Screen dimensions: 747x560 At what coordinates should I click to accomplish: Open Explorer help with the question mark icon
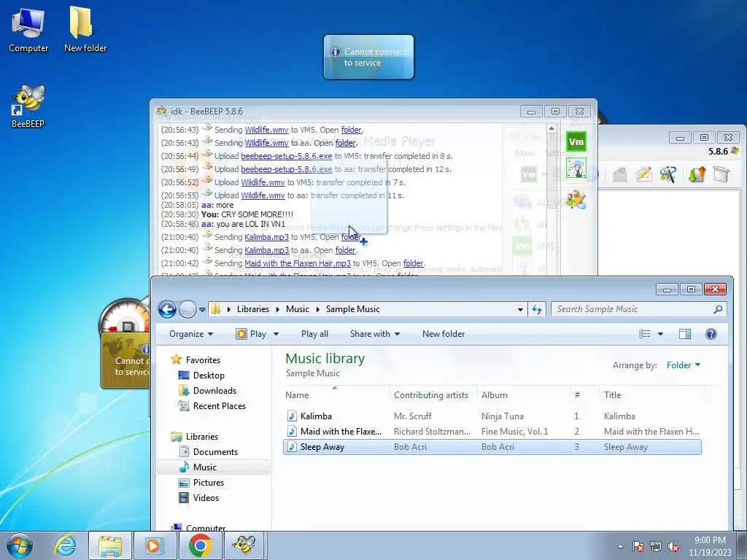click(711, 334)
